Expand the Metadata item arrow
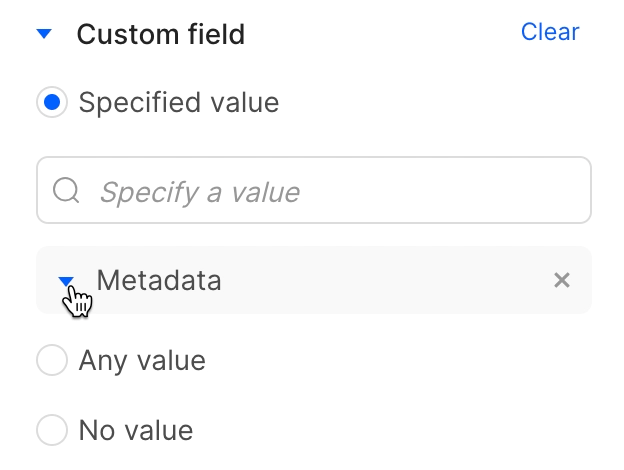The image size is (624, 470). (x=66, y=281)
